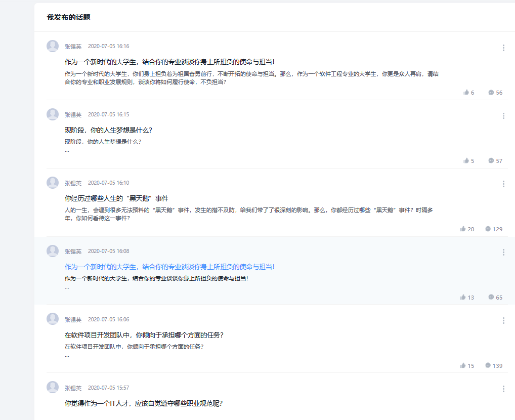Screen dimensions: 515x420
Task: Click username 张锟英 on the 16:06 post
Action: (73, 320)
